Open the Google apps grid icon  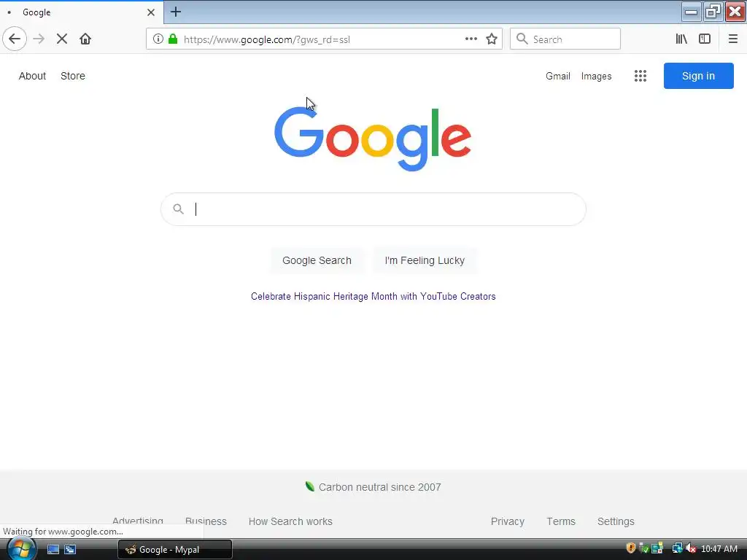pyautogui.click(x=640, y=76)
